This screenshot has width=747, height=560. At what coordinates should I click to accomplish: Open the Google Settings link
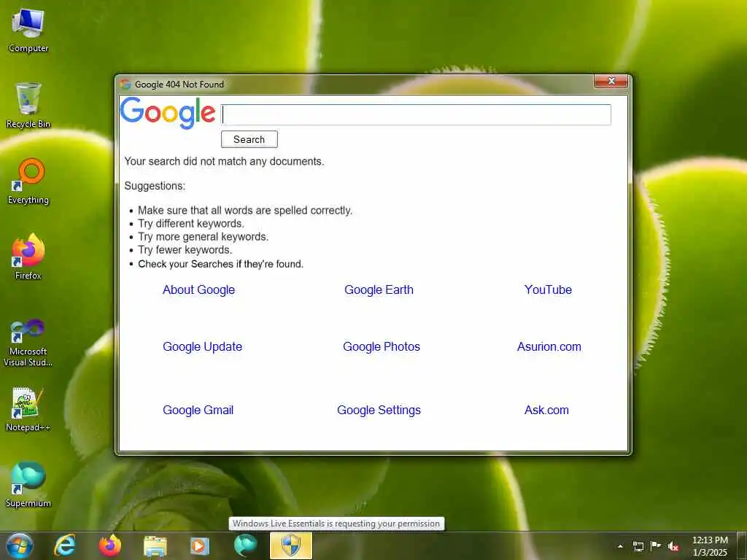pyautogui.click(x=379, y=410)
